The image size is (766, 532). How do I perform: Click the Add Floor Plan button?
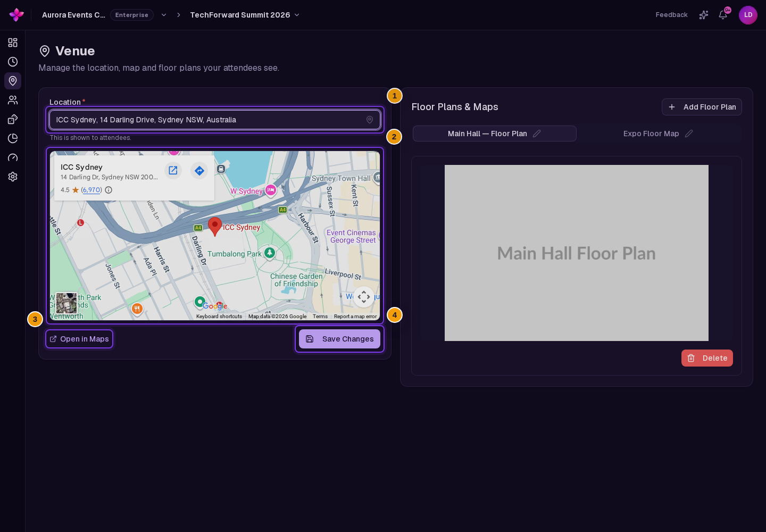click(x=702, y=107)
